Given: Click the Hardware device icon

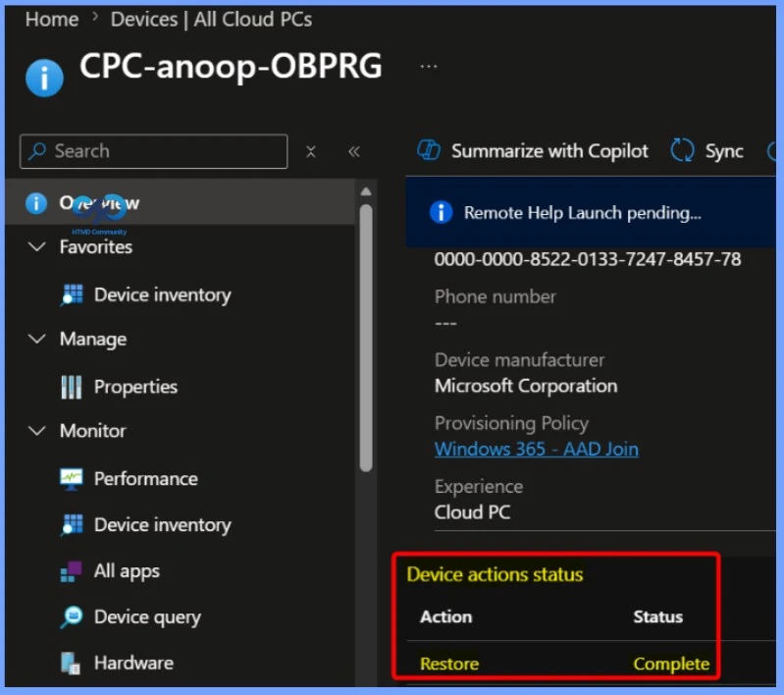Looking at the screenshot, I should coord(71,664).
